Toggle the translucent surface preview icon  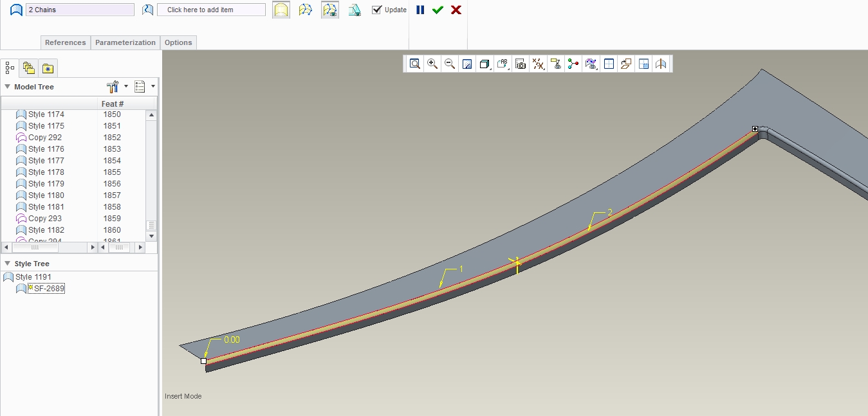tap(330, 10)
